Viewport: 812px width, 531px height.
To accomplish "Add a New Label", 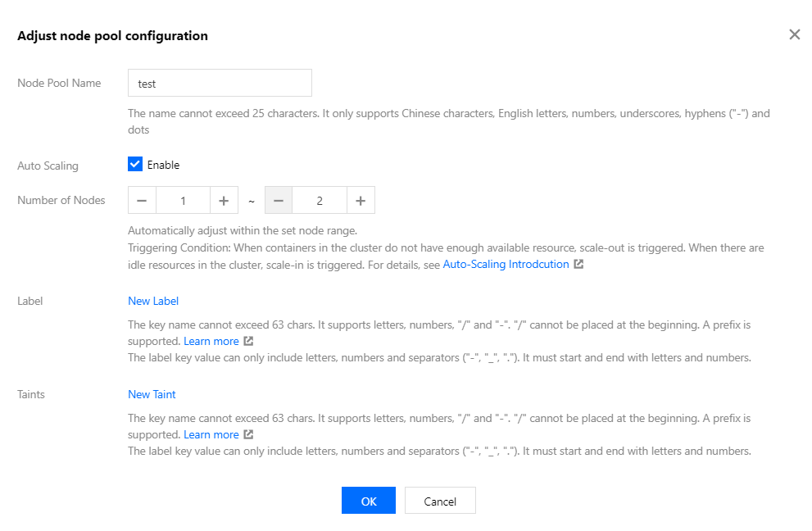I will click(x=153, y=301).
